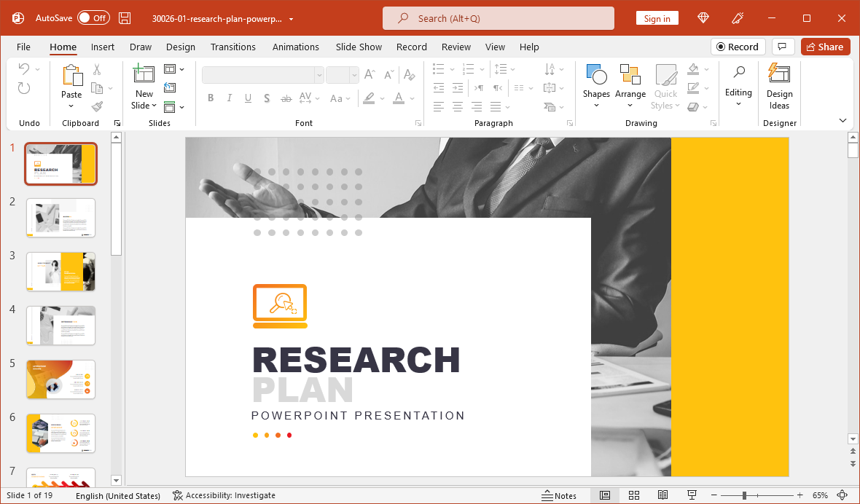Adjust the zoom slider handle
Screen dimensions: 860x504
point(744,495)
